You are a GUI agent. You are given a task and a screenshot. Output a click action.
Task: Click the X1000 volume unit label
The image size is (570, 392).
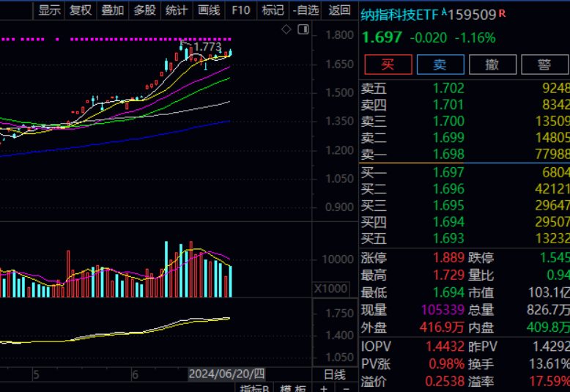click(x=330, y=289)
